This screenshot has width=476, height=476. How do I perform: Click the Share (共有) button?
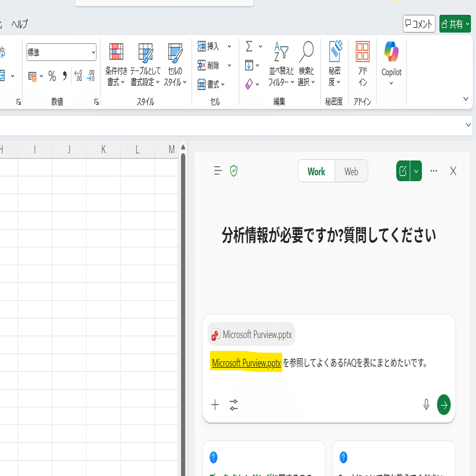[x=455, y=24]
